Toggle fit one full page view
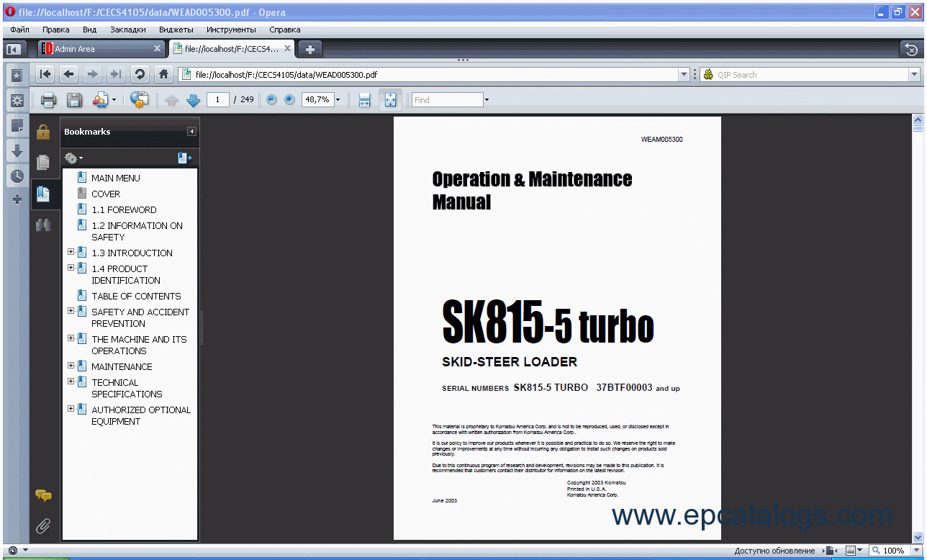The width and height of the screenshot is (927, 560). (x=390, y=100)
